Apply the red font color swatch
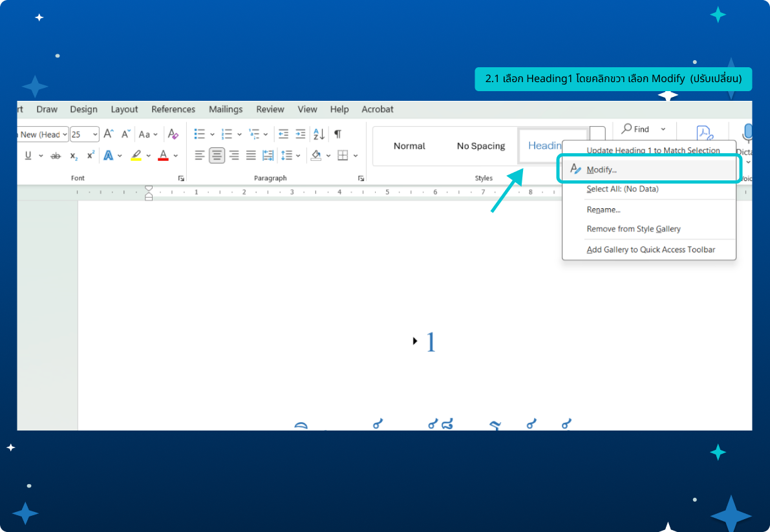This screenshot has height=532, width=770. coord(163,156)
